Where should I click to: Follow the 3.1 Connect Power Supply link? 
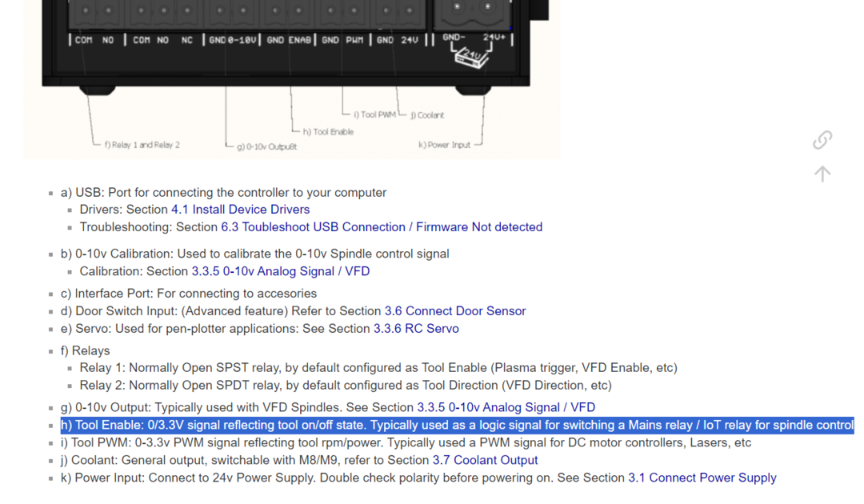702,478
